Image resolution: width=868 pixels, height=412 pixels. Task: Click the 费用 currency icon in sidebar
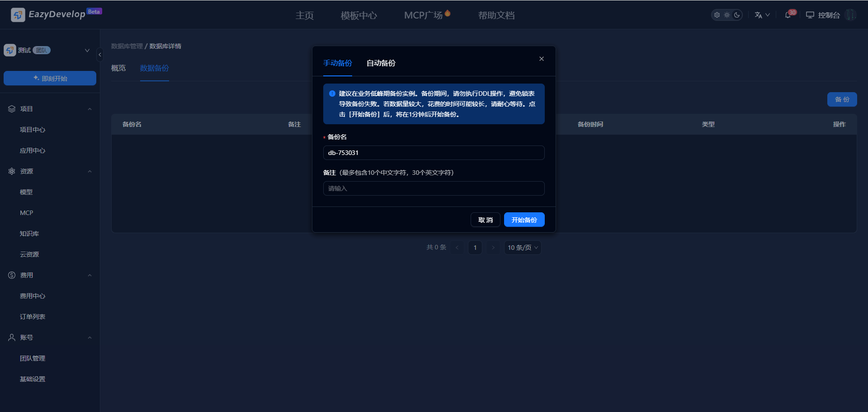12,275
